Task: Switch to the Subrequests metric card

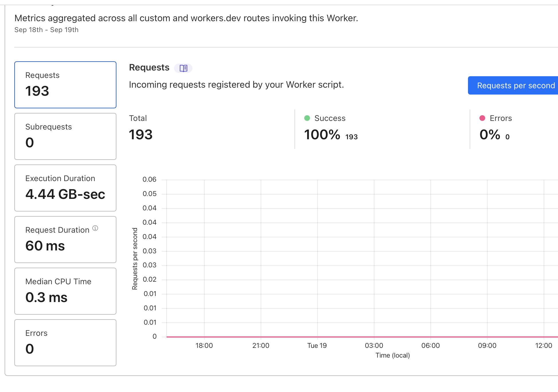Action: click(65, 136)
